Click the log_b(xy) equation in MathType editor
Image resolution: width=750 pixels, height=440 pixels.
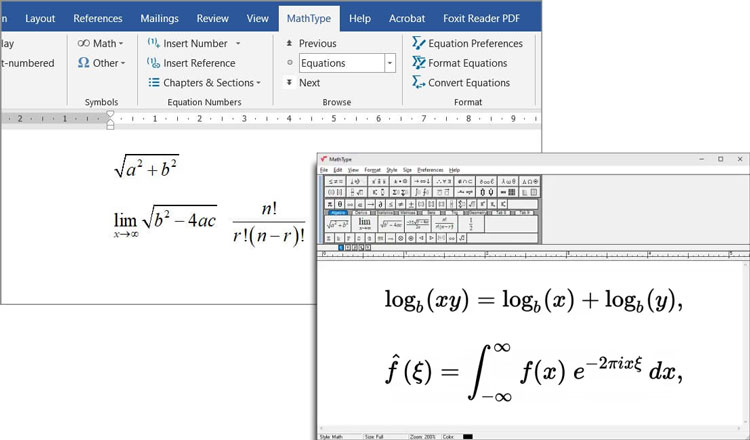coord(534,301)
